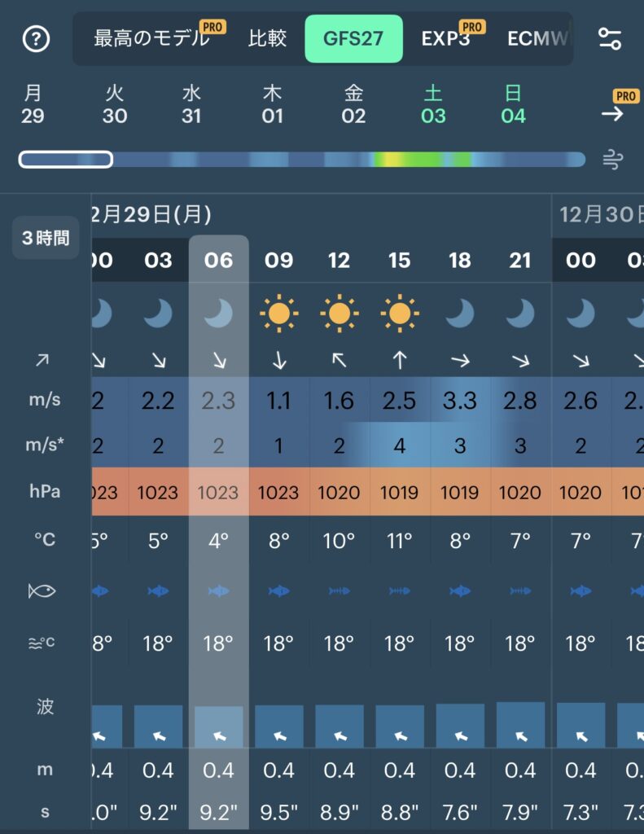Select the 15 hour column header

point(399,261)
